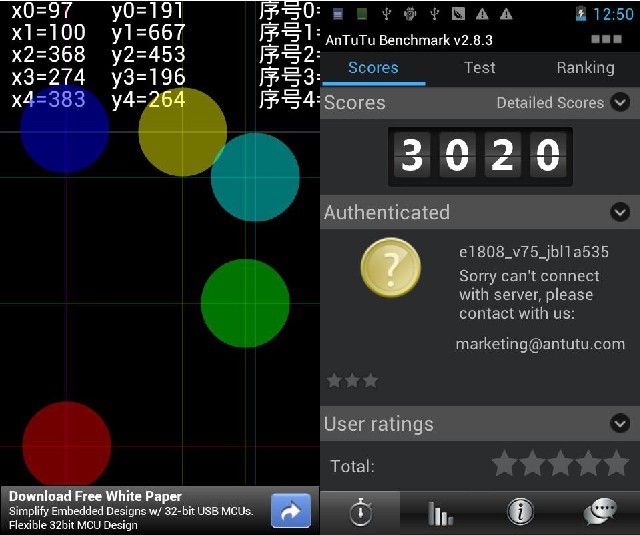Tap the yellow touch point circle
The width and height of the screenshot is (640, 535).
(x=182, y=132)
